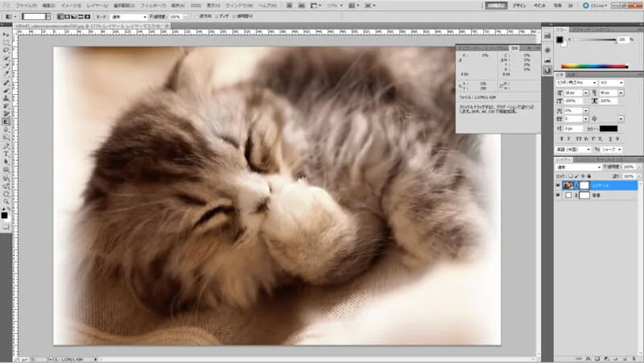
Task: Open the イメージ menu
Action: tap(71, 6)
